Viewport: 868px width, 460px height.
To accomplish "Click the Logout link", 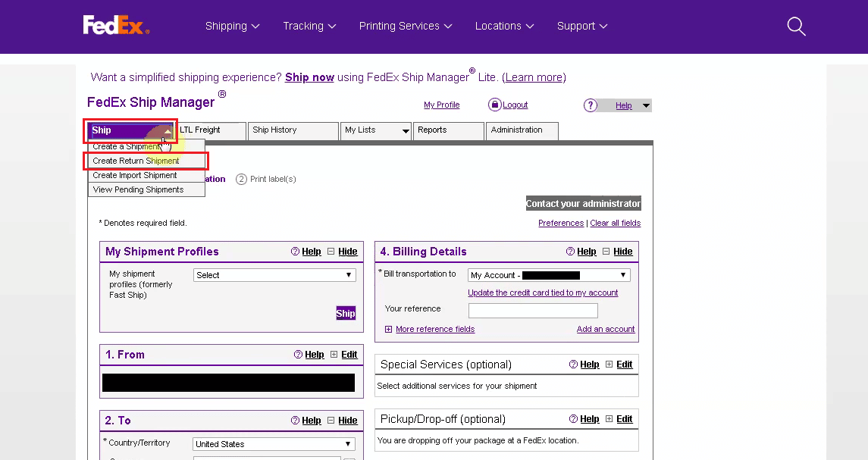I will [x=515, y=105].
